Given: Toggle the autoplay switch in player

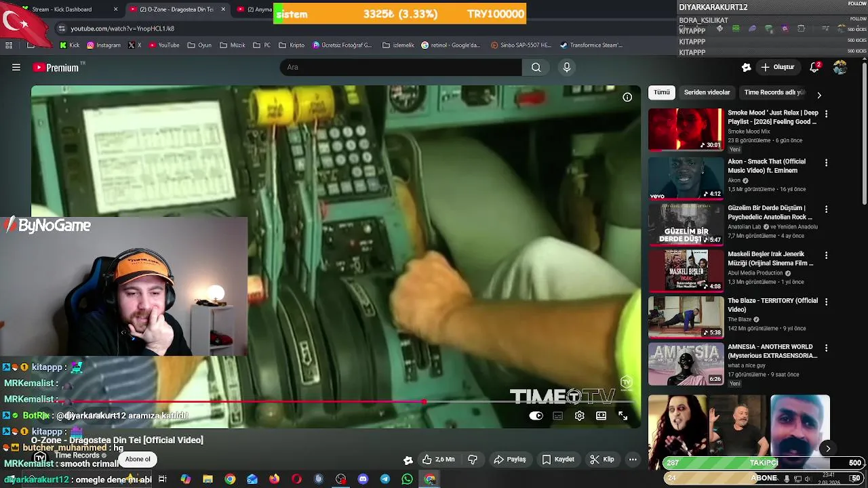Looking at the screenshot, I should click(536, 416).
